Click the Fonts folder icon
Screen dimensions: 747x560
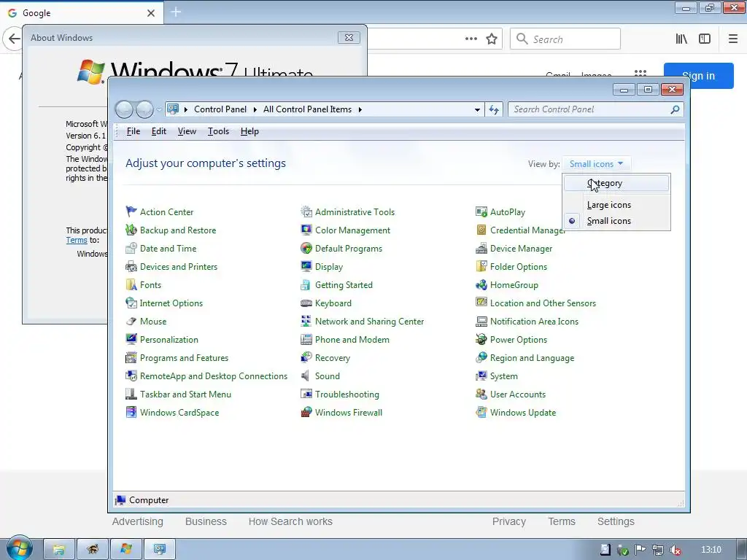pos(131,285)
